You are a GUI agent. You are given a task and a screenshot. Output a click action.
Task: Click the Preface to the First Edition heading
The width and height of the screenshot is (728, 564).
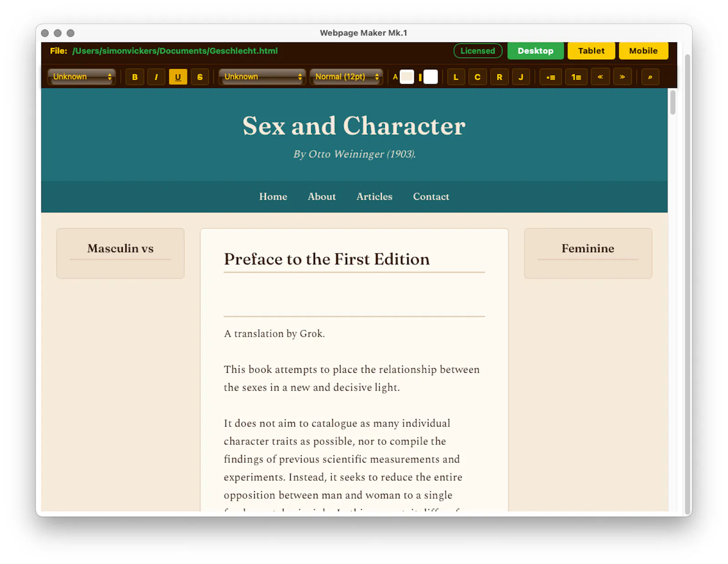click(327, 259)
